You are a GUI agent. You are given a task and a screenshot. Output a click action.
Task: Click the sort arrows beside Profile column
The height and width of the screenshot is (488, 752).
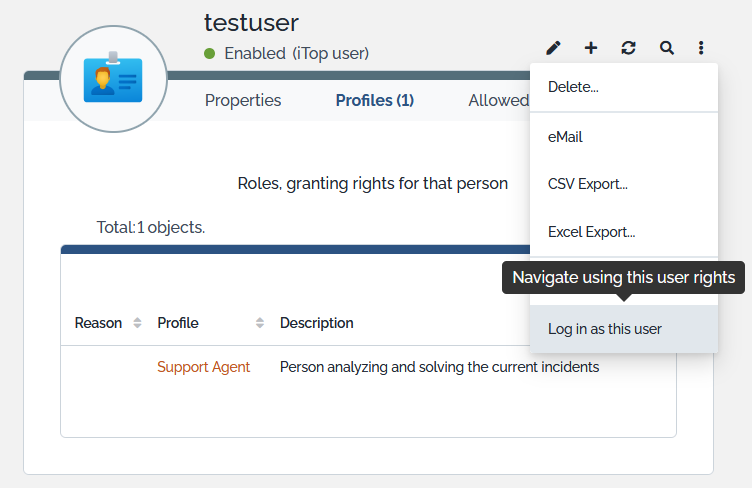(260, 323)
